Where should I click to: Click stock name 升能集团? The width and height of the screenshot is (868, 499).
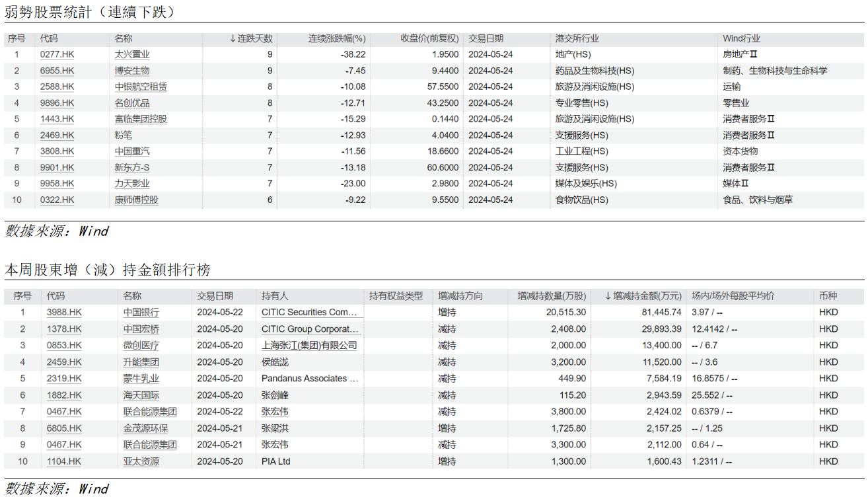(x=141, y=362)
